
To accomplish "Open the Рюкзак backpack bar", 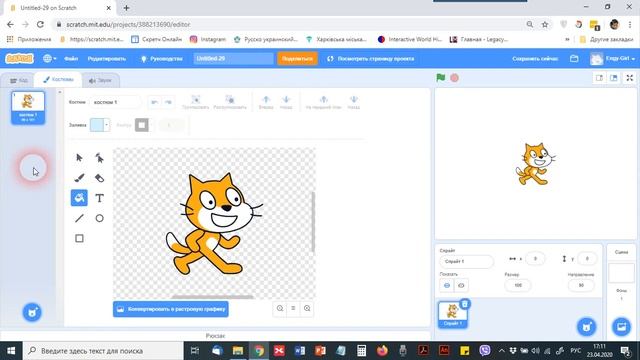I will [x=216, y=336].
